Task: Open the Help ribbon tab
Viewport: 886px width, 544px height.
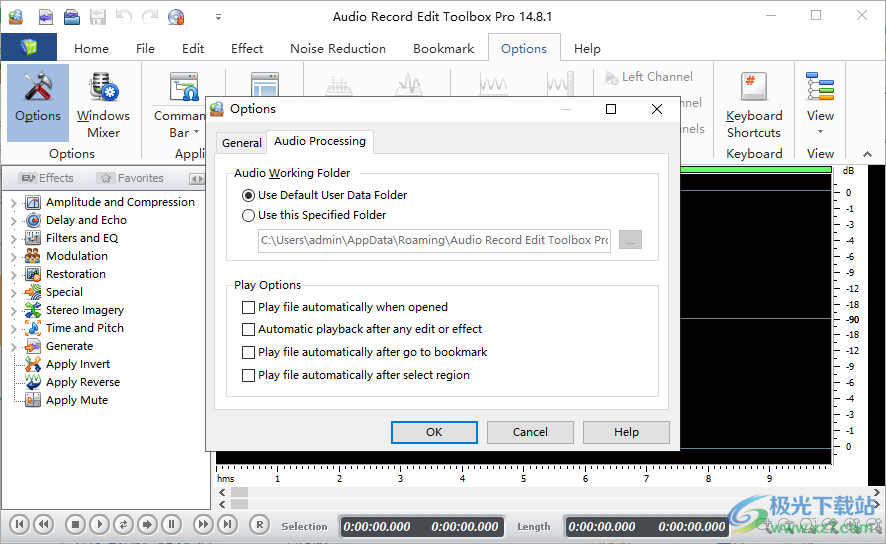Action: coord(587,49)
